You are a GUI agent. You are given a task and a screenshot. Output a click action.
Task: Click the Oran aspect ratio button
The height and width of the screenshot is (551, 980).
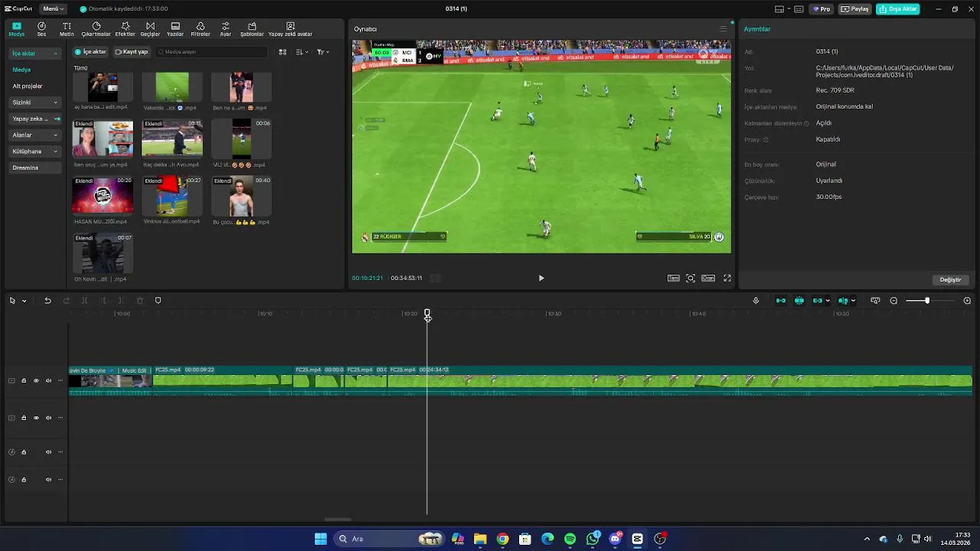708,279
